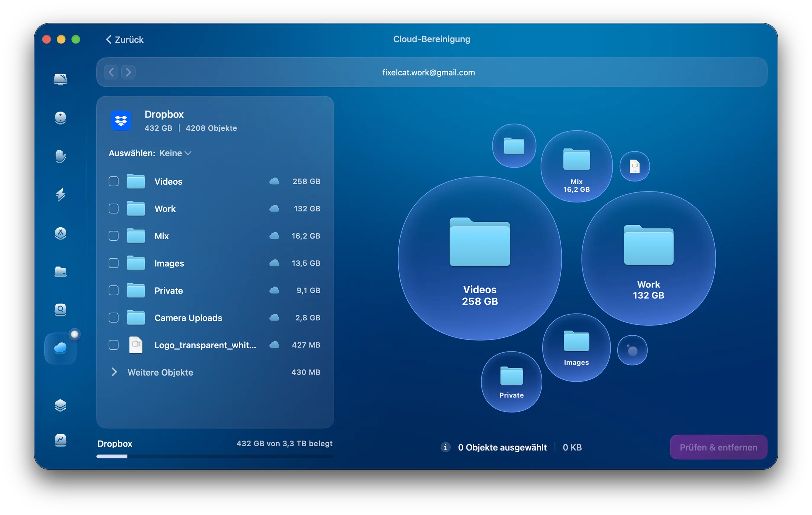This screenshot has width=812, height=515.
Task: Open the Performance lightning bolt icon
Action: coord(60,194)
